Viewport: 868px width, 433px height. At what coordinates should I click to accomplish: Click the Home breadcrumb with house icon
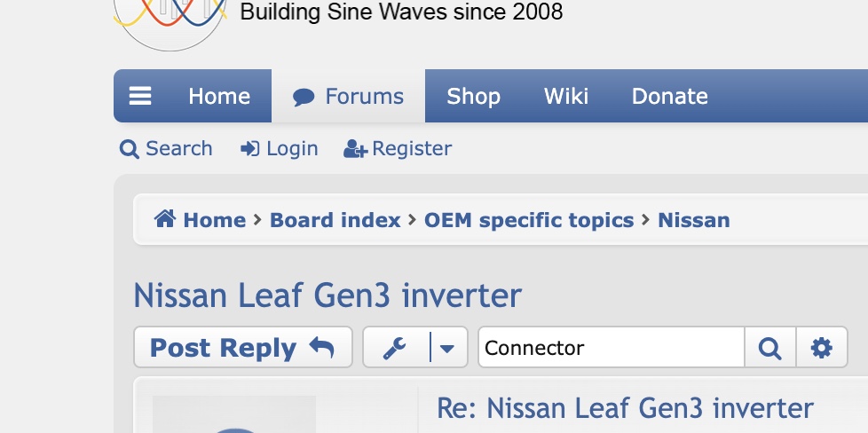[200, 220]
